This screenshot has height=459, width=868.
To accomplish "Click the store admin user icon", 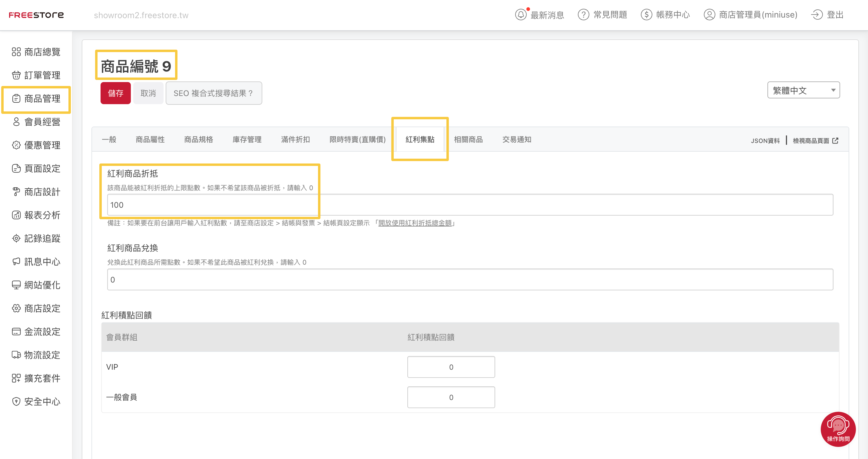I will coord(709,15).
